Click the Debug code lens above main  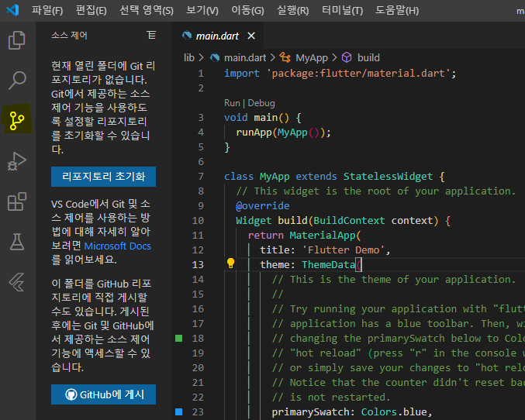(261, 103)
